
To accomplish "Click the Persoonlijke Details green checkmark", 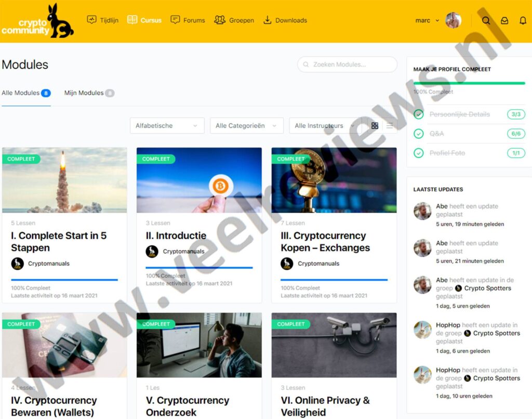I will (x=419, y=114).
